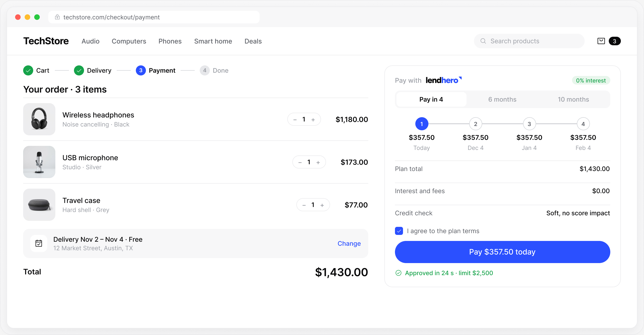Toggle the agree to plan terms checkbox
Viewport: 644px width, 335px height.
(x=399, y=231)
